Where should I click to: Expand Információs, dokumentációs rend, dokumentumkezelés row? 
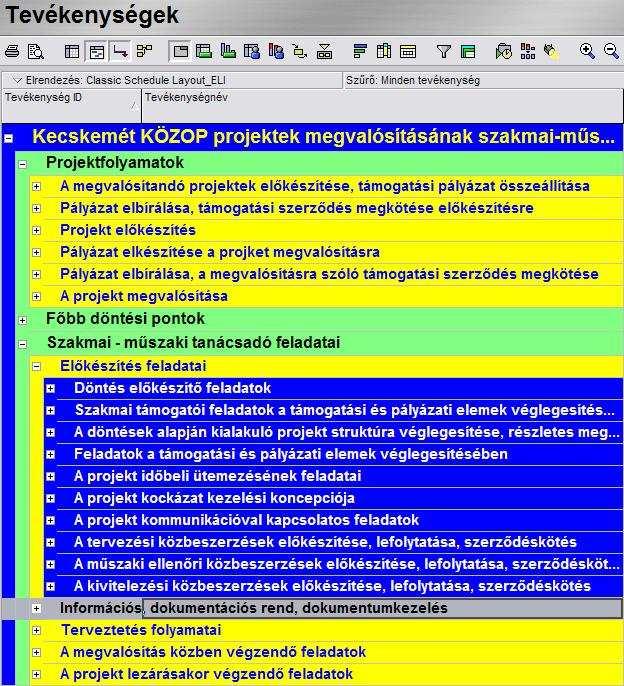pyautogui.click(x=37, y=608)
